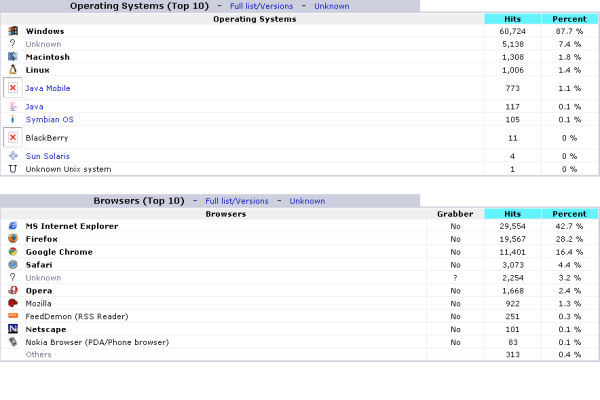Select the Firefox row label
Image resolution: width=600 pixels, height=400 pixels.
tap(41, 239)
